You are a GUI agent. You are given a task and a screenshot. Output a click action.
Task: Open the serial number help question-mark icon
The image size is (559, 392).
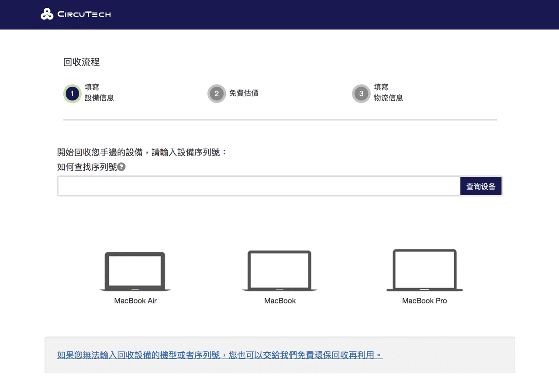coord(121,167)
